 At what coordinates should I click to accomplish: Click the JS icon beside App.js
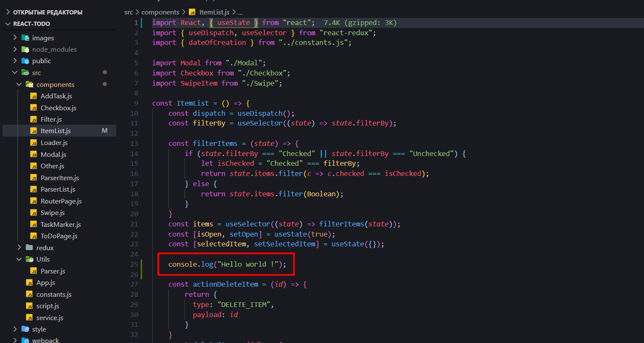pyautogui.click(x=29, y=283)
